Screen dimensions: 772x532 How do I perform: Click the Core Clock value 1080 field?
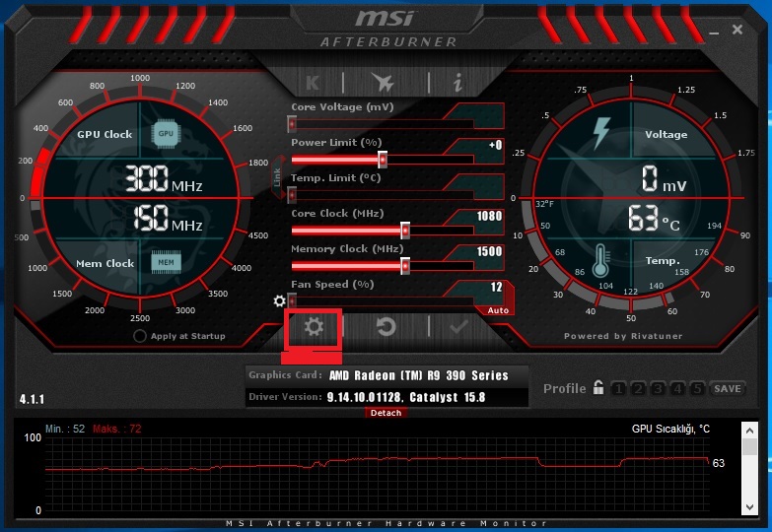click(489, 216)
